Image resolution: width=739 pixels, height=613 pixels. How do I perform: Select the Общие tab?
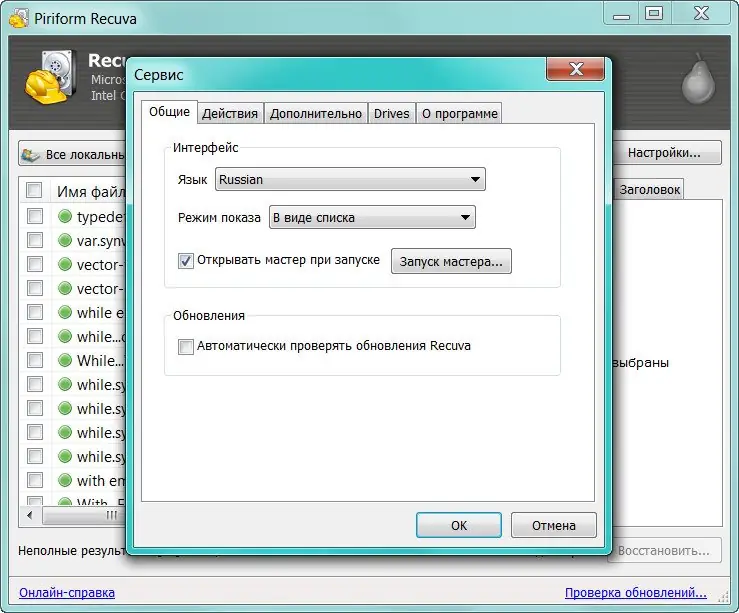coord(169,112)
